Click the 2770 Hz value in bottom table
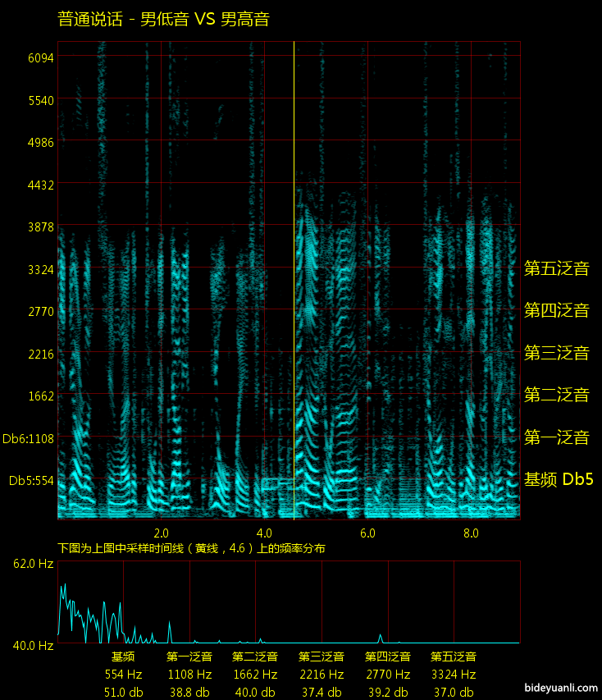 (387, 675)
